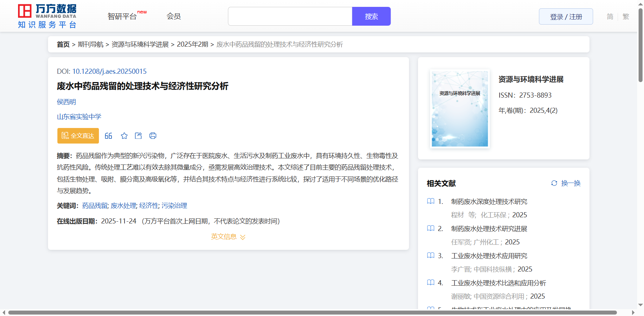Screen dimensions: 644x316
Task: Click the print icon
Action: click(153, 136)
